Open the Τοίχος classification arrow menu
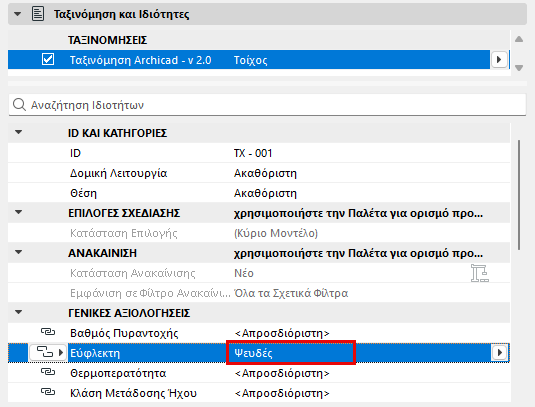535x407 pixels. tap(499, 60)
